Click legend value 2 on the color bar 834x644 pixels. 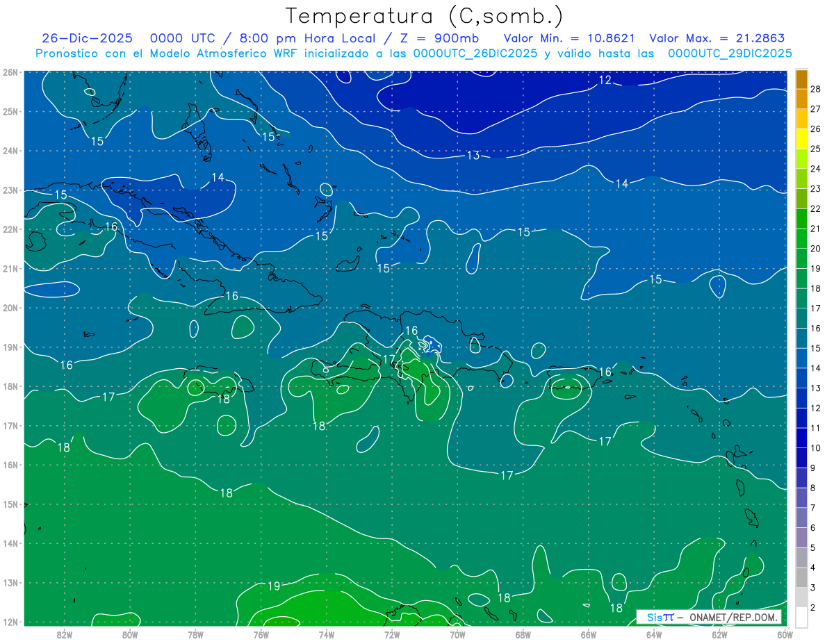tap(813, 608)
